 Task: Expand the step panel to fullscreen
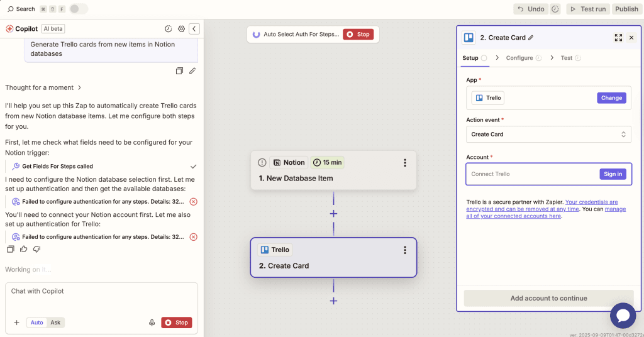[x=618, y=38]
